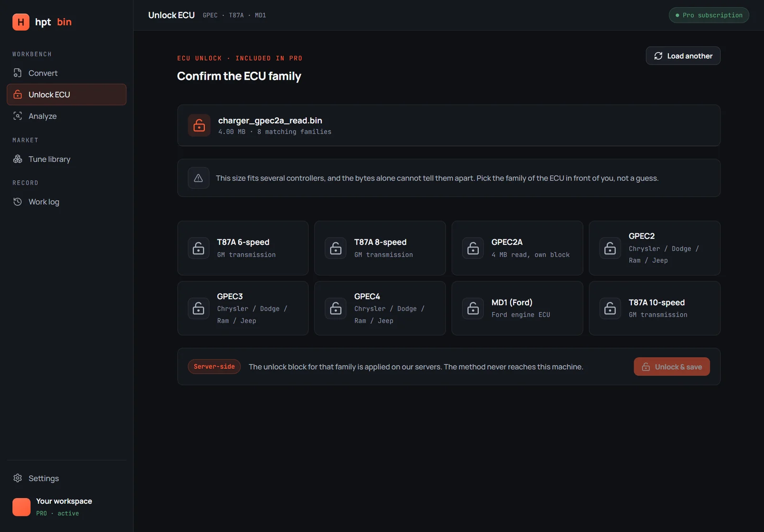Click the lock icon beside charger_gpec2a_read.bin

(x=199, y=125)
